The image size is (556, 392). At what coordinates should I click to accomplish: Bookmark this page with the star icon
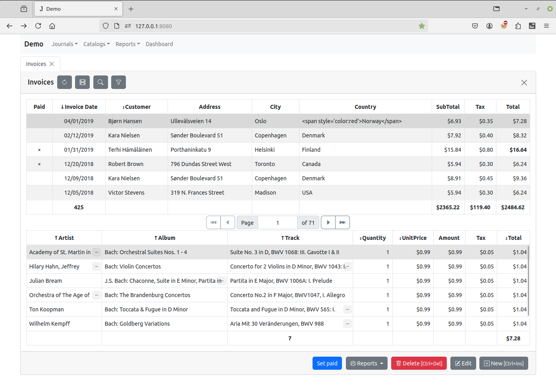pyautogui.click(x=421, y=26)
